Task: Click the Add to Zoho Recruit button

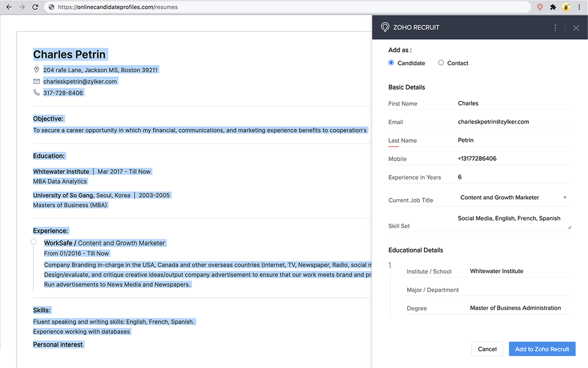Action: point(542,349)
